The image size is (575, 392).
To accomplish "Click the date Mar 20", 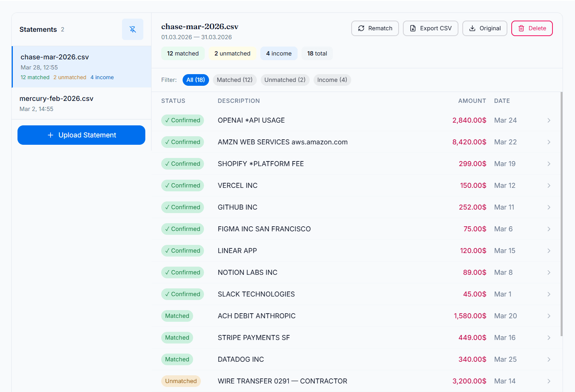I will 505,316.
